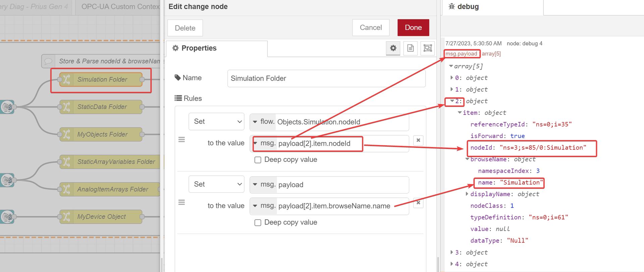Viewport: 644px width, 272px height.
Task: Open node description document icon
Action: (410, 48)
